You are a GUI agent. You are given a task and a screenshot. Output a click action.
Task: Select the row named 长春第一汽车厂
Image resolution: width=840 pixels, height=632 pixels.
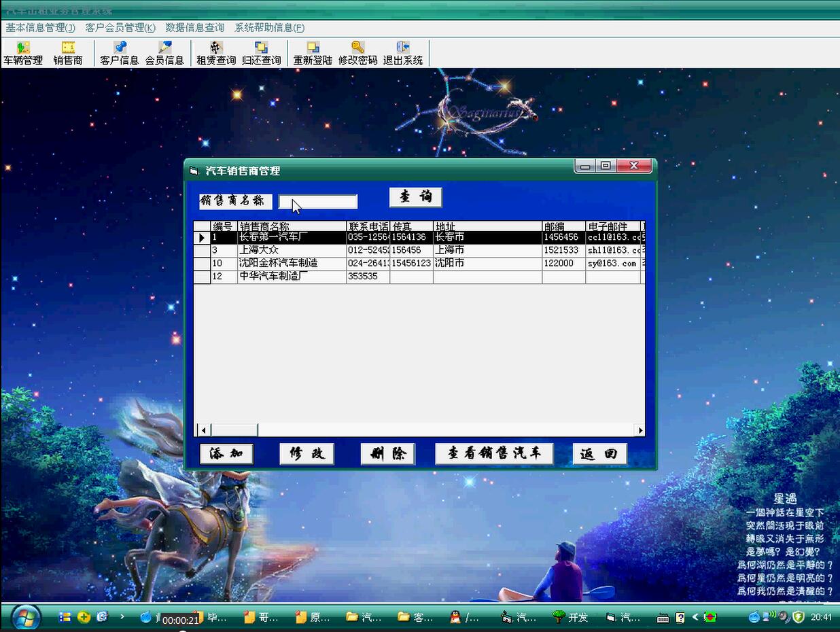[419, 238]
